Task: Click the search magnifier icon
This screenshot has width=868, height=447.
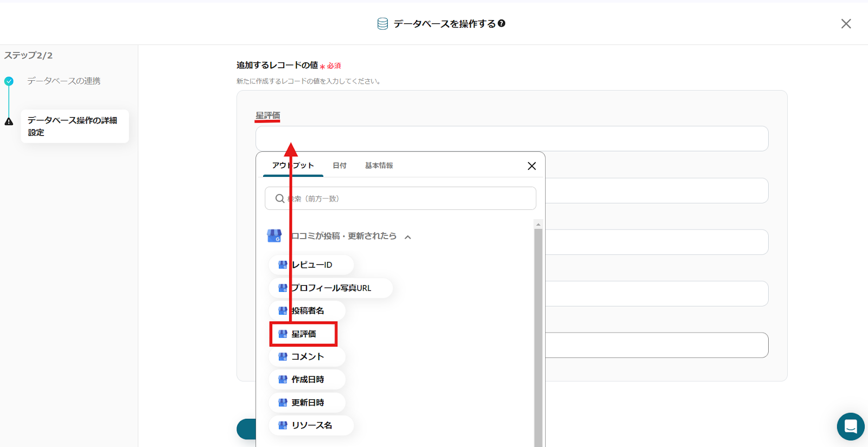Action: 279,199
